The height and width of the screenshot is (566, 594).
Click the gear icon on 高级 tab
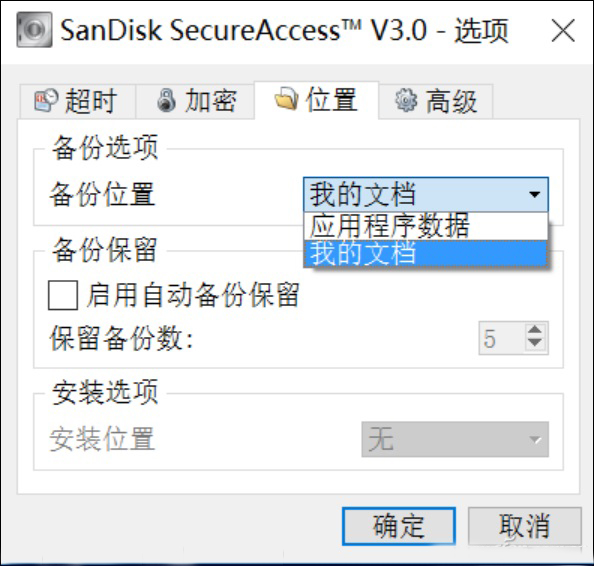coord(406,100)
